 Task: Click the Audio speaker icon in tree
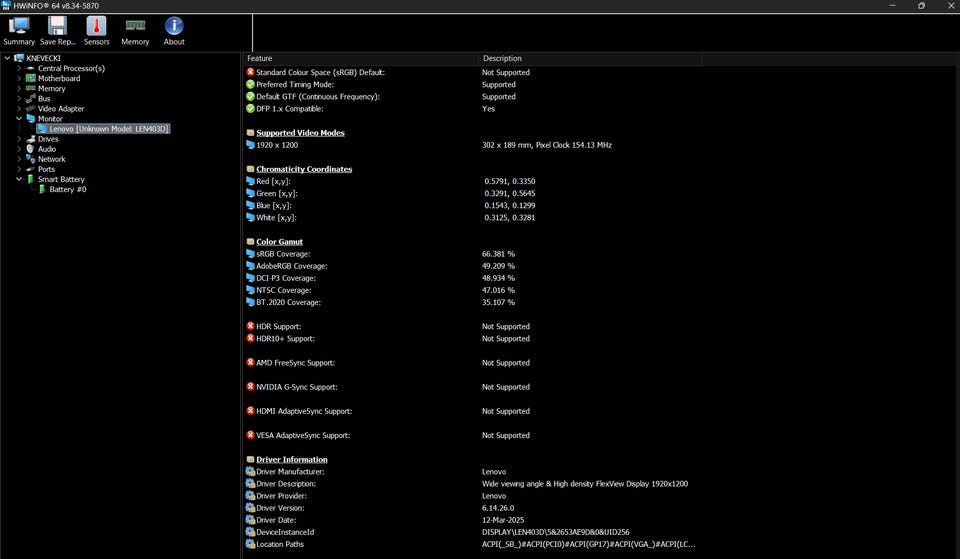click(x=30, y=149)
